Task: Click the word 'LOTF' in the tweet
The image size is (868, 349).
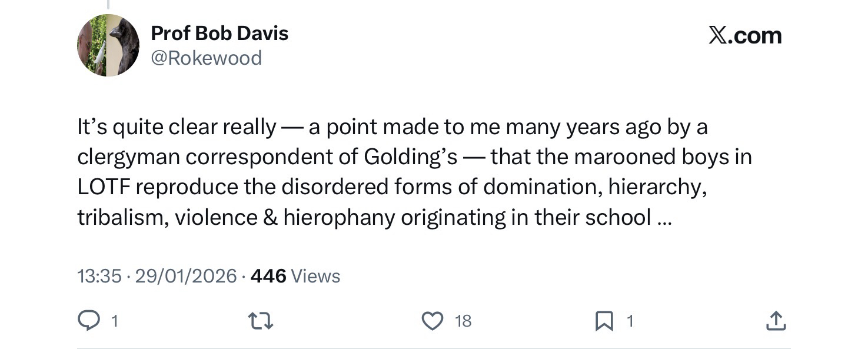Action: [105, 188]
